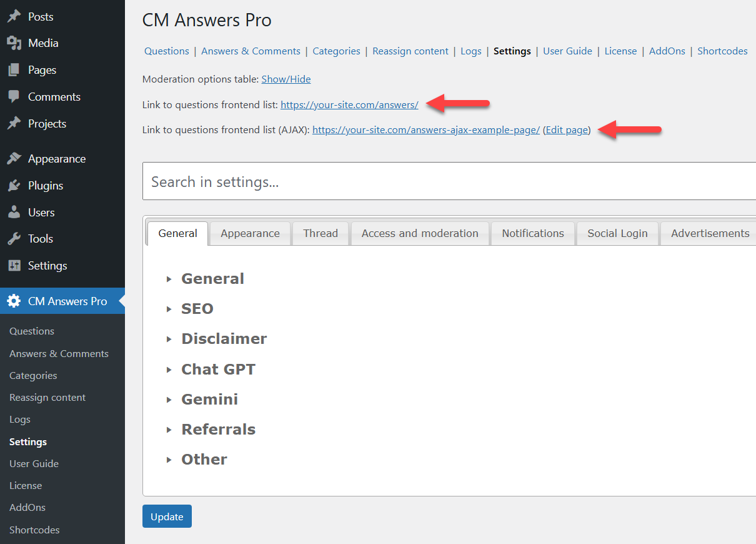Open AddOns in the top navigation
The height and width of the screenshot is (544, 756).
click(x=667, y=51)
